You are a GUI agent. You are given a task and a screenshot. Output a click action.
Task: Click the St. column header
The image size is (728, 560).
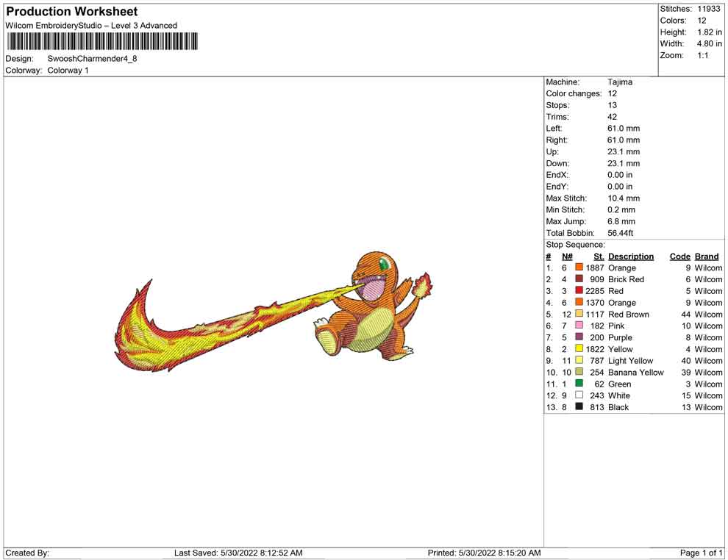(599, 256)
